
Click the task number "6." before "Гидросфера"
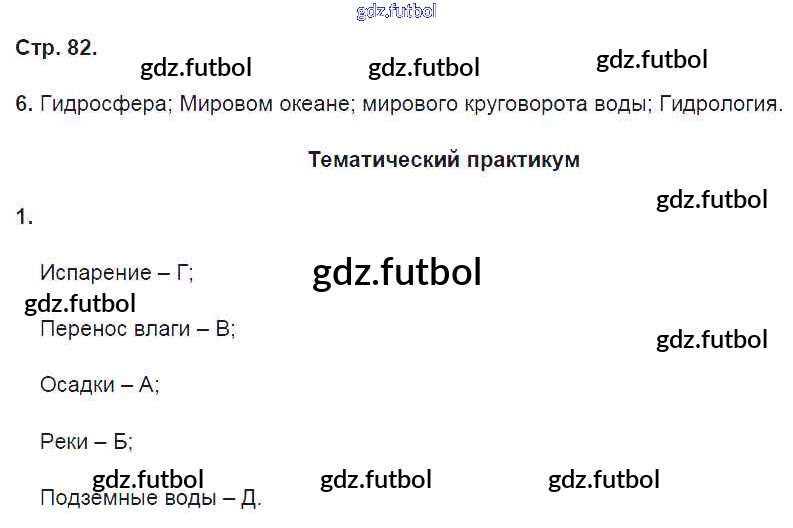coord(25,104)
